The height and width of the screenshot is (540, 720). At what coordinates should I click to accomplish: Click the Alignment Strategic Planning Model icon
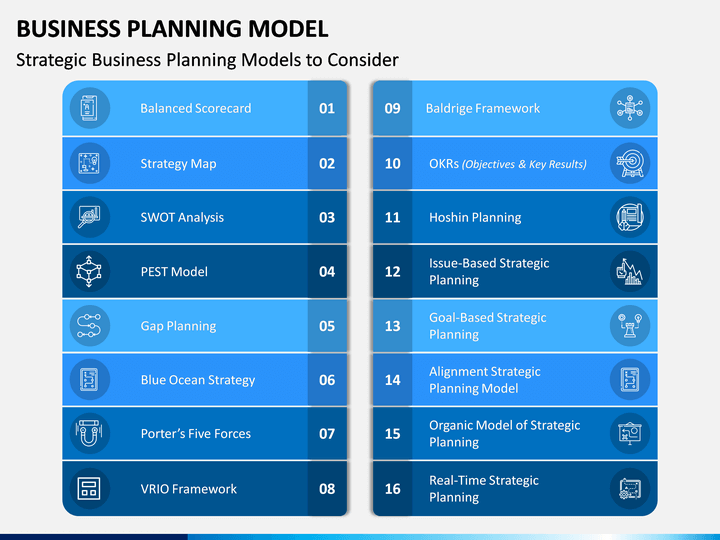click(630, 379)
